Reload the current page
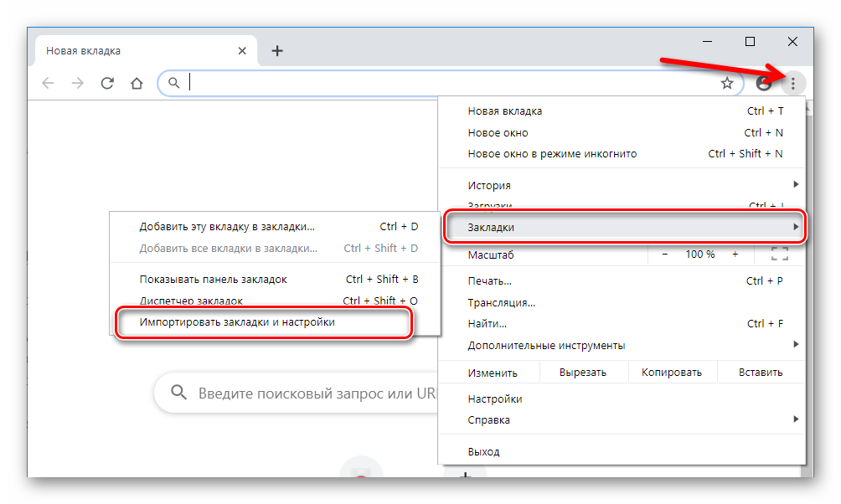 pos(107,83)
